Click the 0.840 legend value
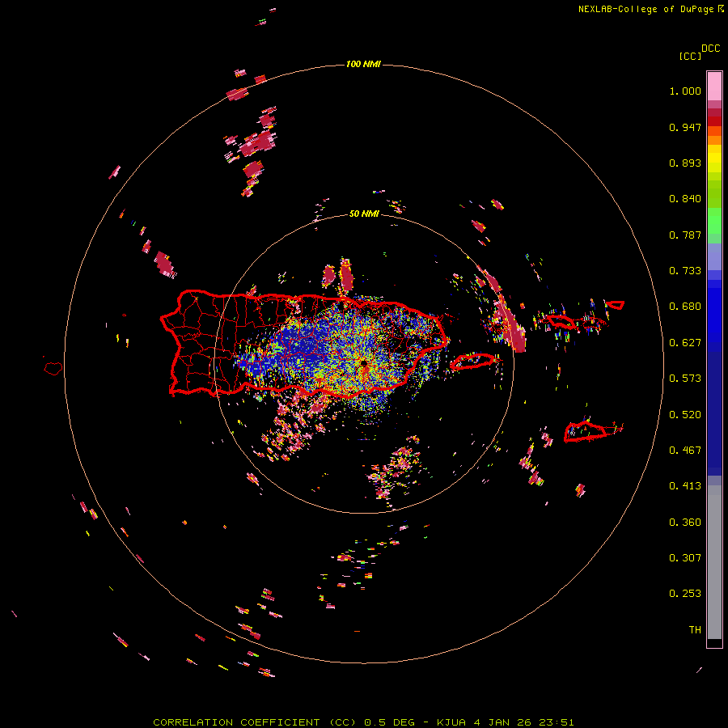 coord(685,199)
